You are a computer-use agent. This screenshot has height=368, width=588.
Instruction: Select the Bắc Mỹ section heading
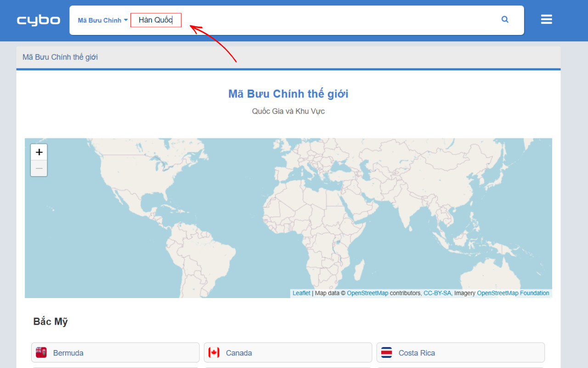pos(50,322)
